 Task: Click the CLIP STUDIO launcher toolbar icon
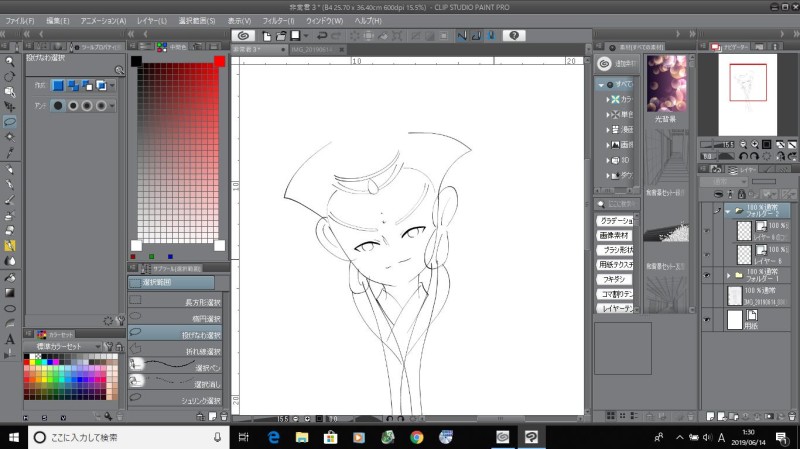(x=243, y=36)
